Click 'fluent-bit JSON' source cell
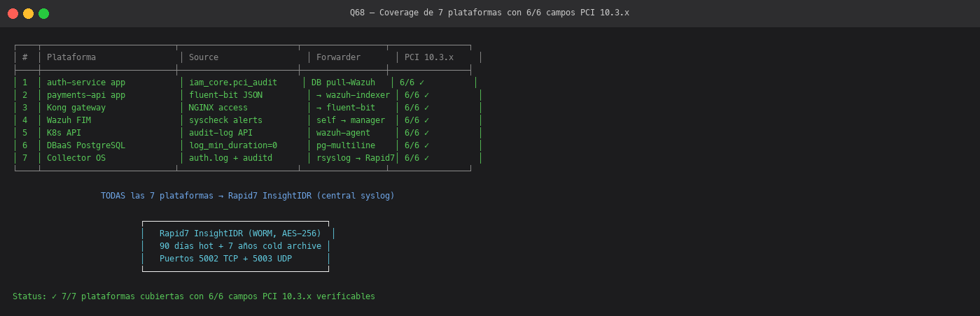 tap(225, 95)
